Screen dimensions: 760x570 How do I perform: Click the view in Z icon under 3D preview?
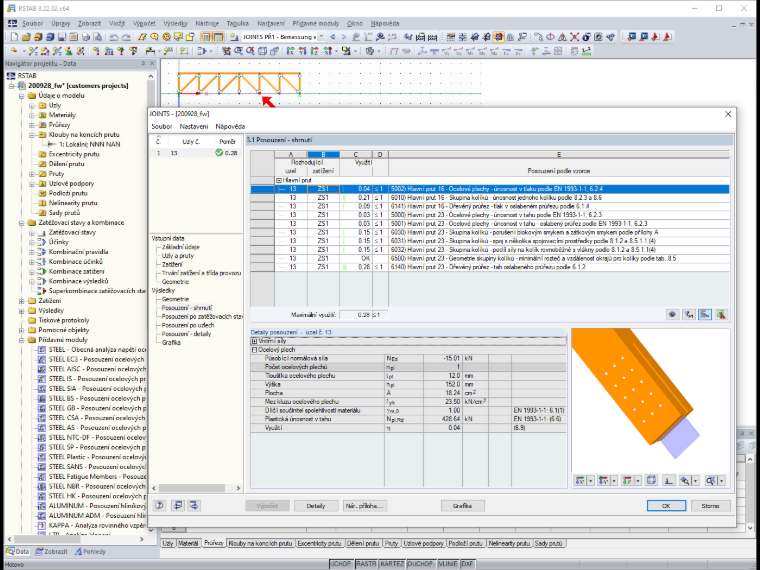tap(627, 480)
